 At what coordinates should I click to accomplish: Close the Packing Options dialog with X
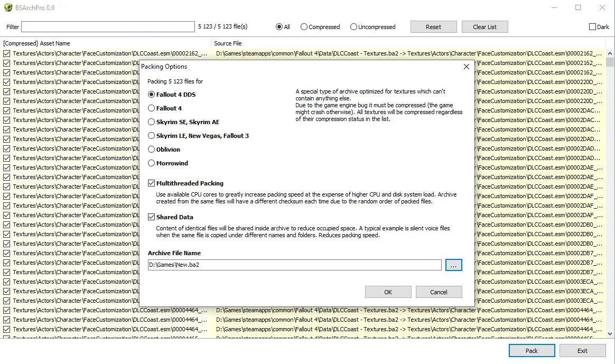point(466,67)
